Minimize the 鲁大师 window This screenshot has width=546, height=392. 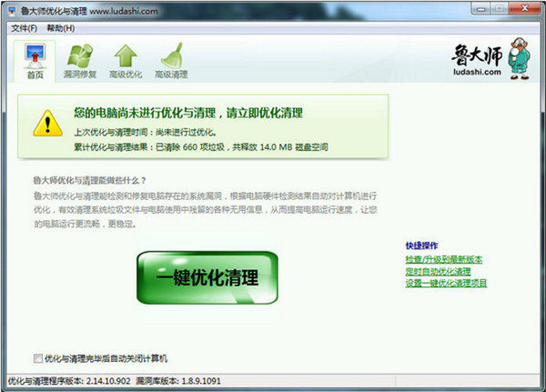coord(480,9)
